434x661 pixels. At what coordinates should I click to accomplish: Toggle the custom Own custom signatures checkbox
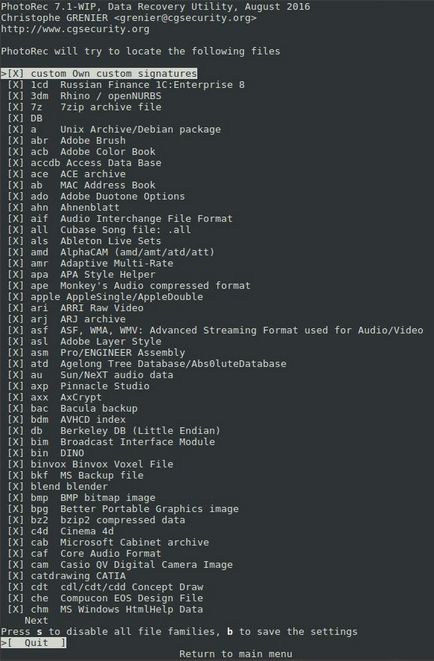16,74
